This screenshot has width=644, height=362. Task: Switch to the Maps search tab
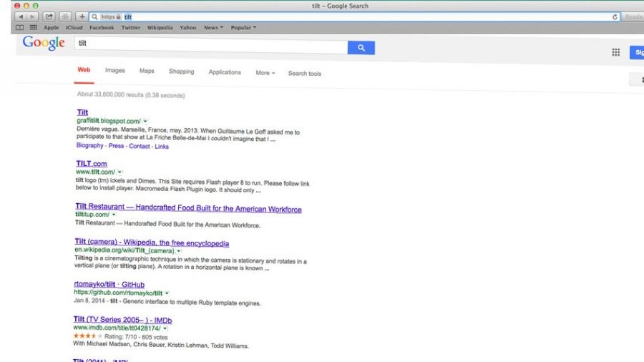[x=147, y=71]
